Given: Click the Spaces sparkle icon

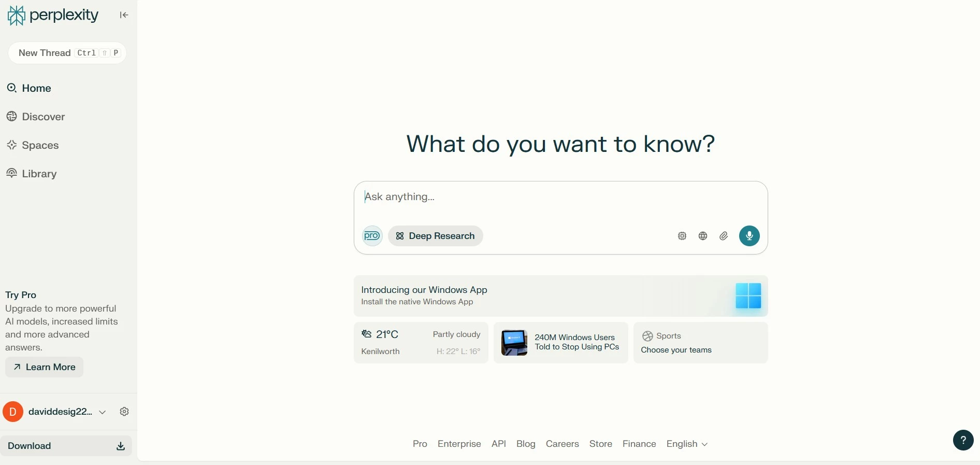Looking at the screenshot, I should 11,145.
